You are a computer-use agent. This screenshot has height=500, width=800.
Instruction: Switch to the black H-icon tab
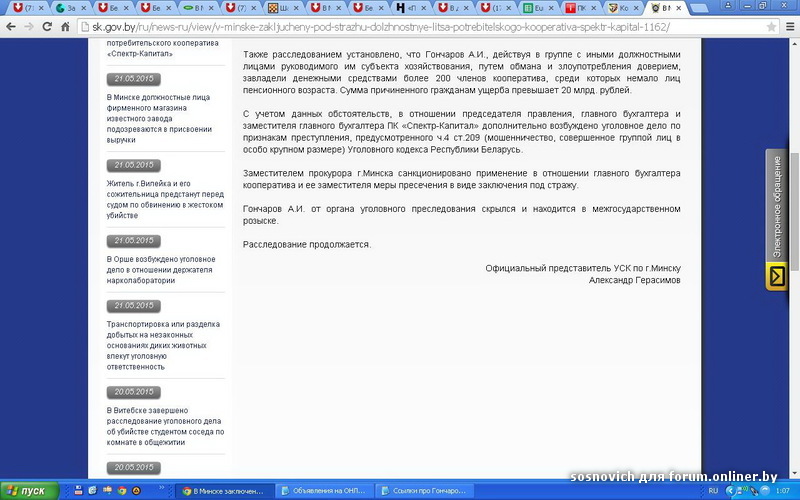pyautogui.click(x=411, y=8)
